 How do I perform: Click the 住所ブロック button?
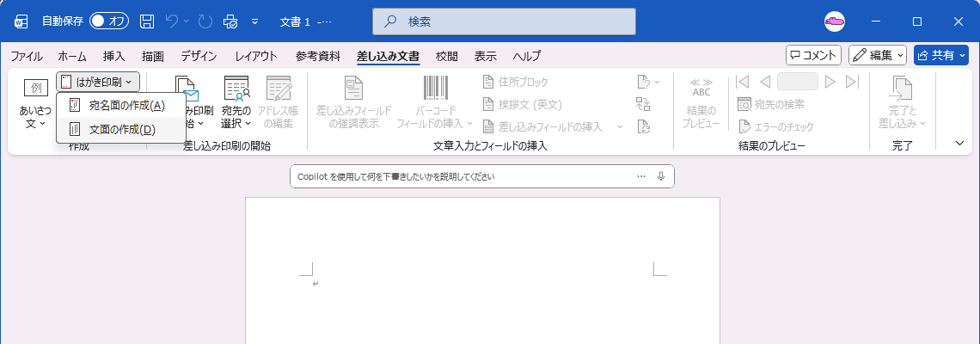tap(516, 82)
